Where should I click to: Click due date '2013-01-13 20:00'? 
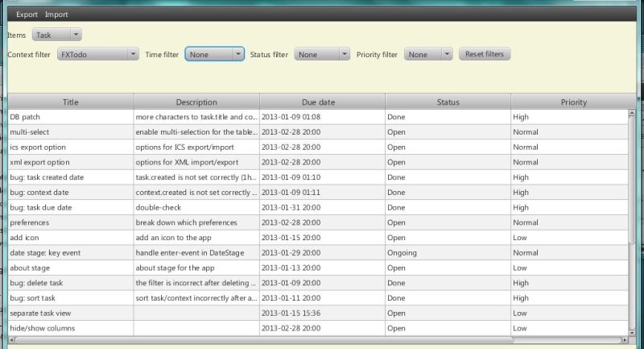pyautogui.click(x=291, y=268)
